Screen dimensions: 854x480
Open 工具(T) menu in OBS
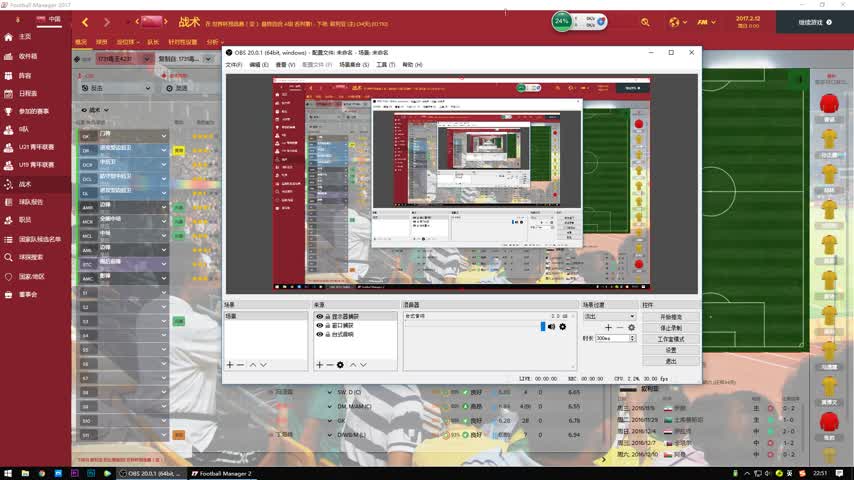(385, 65)
